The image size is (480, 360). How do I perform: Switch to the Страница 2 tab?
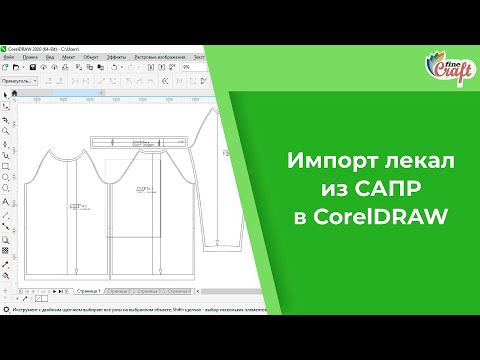tap(119, 291)
